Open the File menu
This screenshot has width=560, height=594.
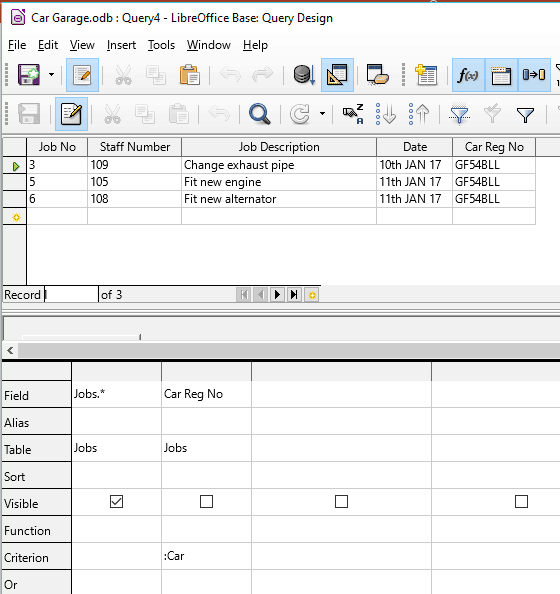pyautogui.click(x=17, y=45)
